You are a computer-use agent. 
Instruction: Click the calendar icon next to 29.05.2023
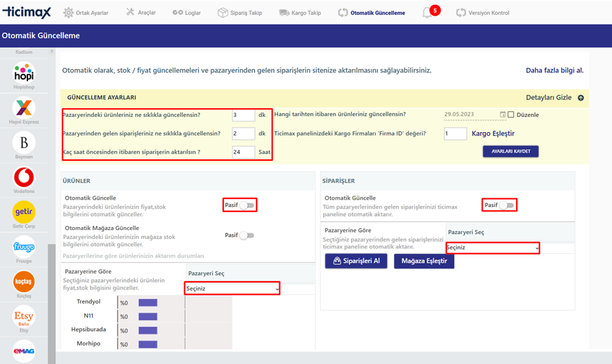point(502,114)
